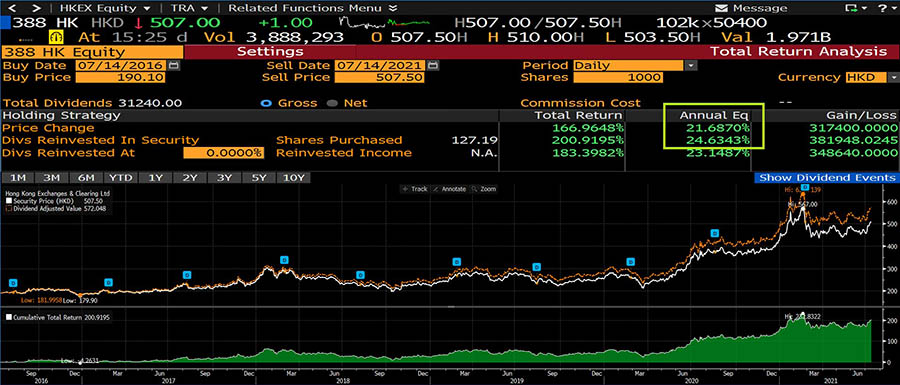Select the 3Y range tab
Viewport: 900px width, 385px height.
[x=224, y=178]
